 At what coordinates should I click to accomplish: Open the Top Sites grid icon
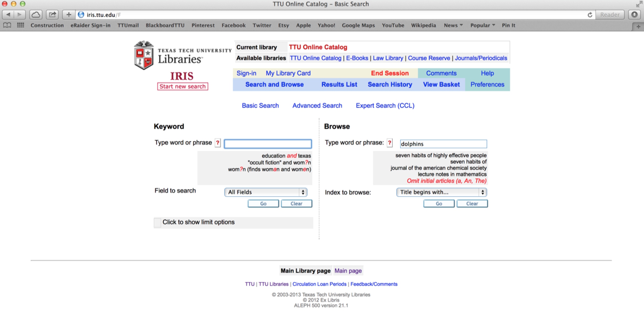(x=20, y=25)
